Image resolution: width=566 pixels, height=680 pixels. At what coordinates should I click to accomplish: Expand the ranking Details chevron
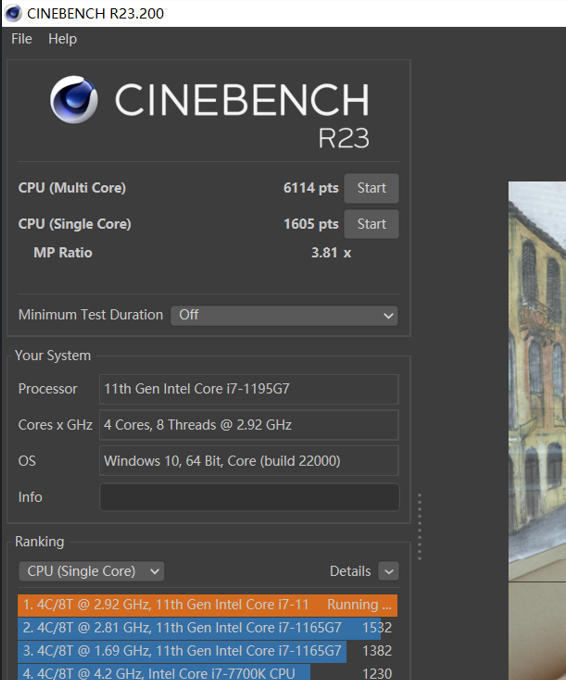pos(388,571)
